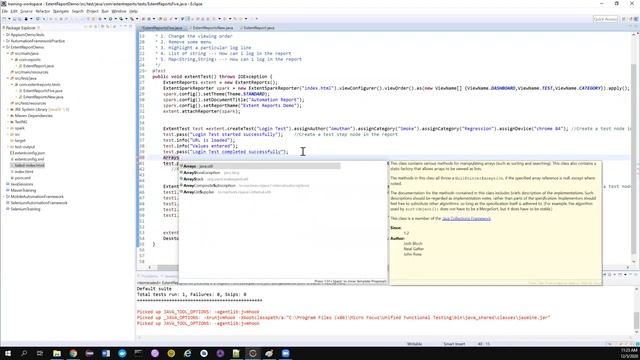640x360 pixels.
Task: Click Smart Insert in status bar
Action: point(454,344)
